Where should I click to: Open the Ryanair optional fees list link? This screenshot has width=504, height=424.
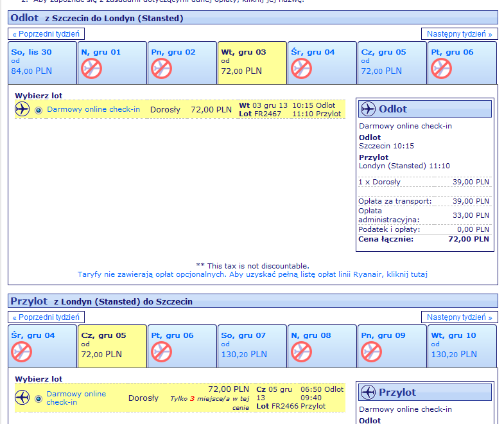coord(252,274)
